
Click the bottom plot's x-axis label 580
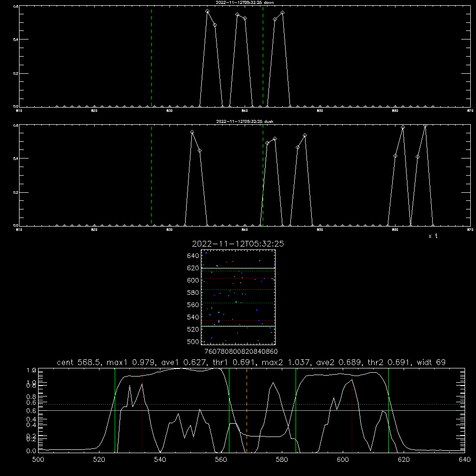[x=282, y=460]
